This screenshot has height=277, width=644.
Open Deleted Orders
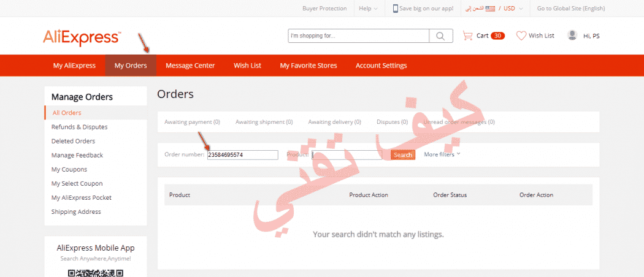coord(73,141)
